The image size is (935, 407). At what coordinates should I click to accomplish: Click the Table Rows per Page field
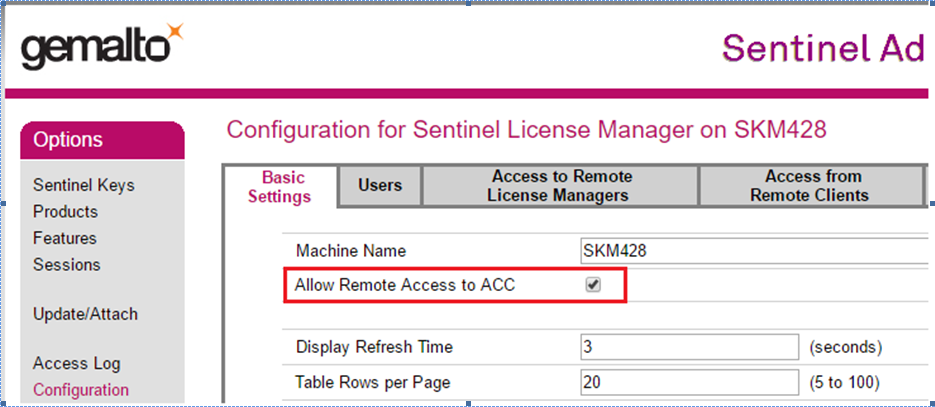click(690, 381)
